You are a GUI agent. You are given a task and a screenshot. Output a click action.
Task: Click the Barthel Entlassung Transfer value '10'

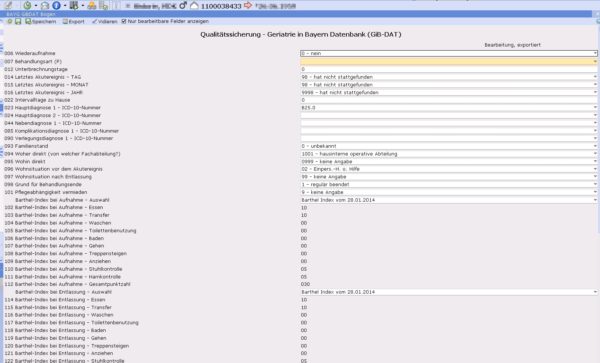(304, 307)
